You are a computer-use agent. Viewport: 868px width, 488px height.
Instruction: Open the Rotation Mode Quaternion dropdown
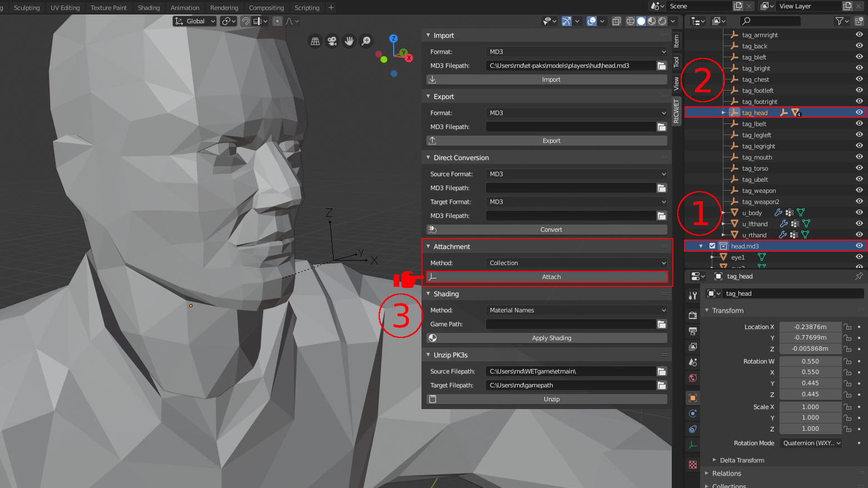pyautogui.click(x=811, y=443)
